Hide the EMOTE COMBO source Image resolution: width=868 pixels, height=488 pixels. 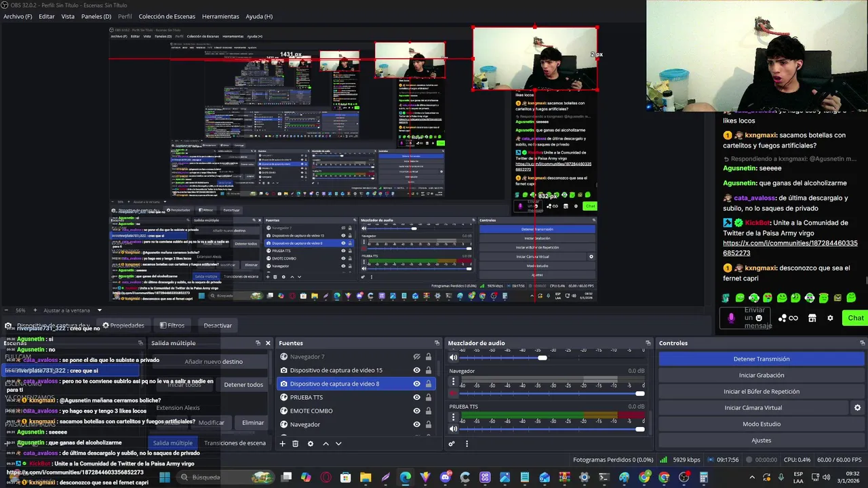pyautogui.click(x=416, y=411)
